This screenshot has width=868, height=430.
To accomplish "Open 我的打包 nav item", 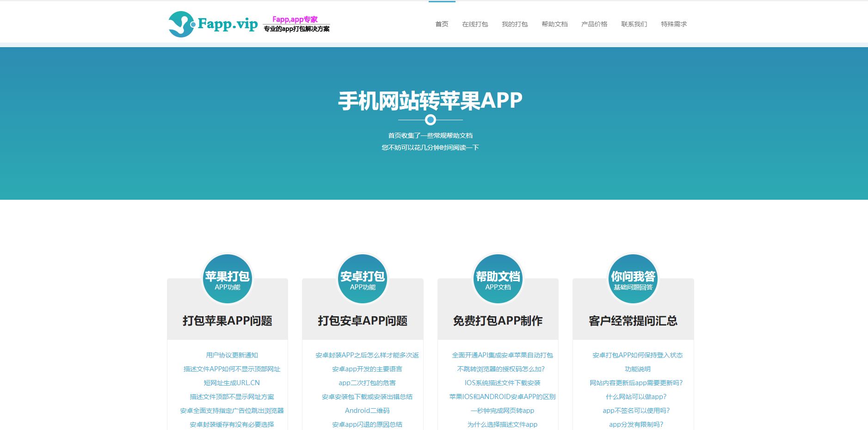I will (x=515, y=24).
